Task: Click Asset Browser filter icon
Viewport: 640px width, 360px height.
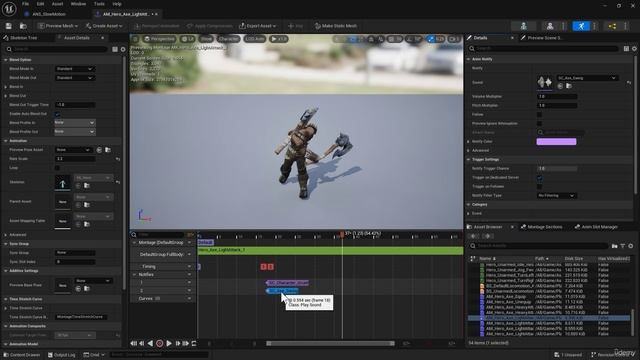Action: (x=623, y=246)
